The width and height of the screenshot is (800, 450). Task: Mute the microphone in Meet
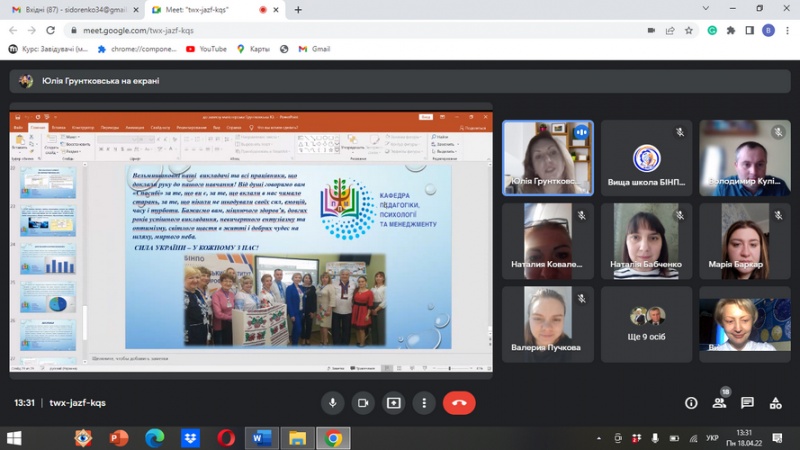point(333,402)
